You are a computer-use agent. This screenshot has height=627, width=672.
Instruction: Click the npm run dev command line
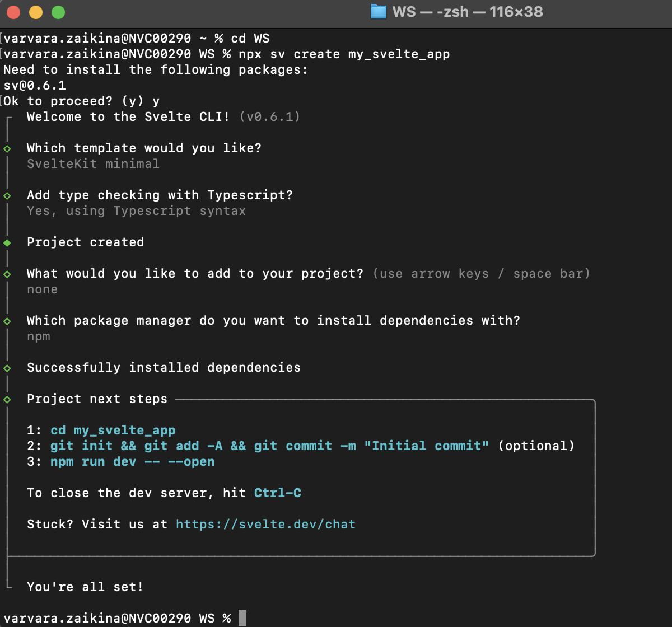click(132, 461)
